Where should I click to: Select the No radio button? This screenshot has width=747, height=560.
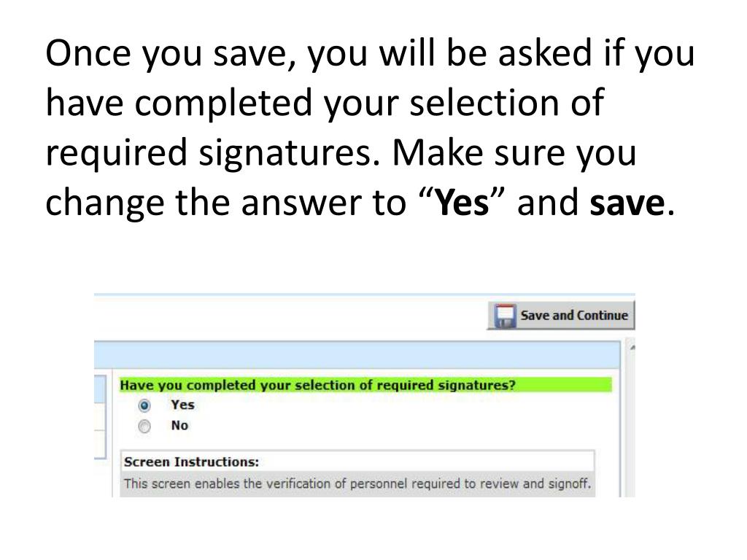[144, 426]
